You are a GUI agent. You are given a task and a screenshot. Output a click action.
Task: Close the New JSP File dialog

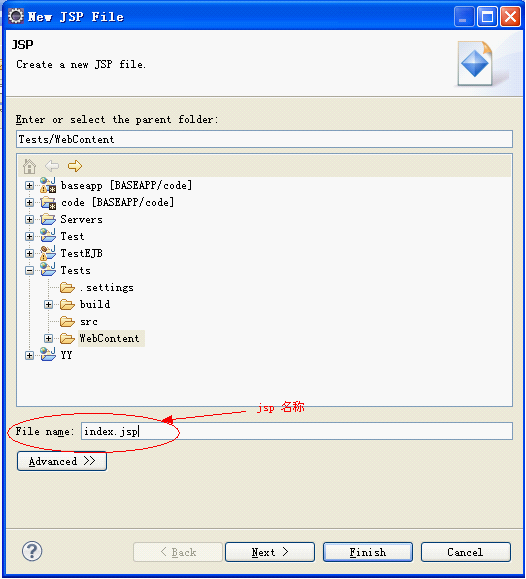click(510, 17)
